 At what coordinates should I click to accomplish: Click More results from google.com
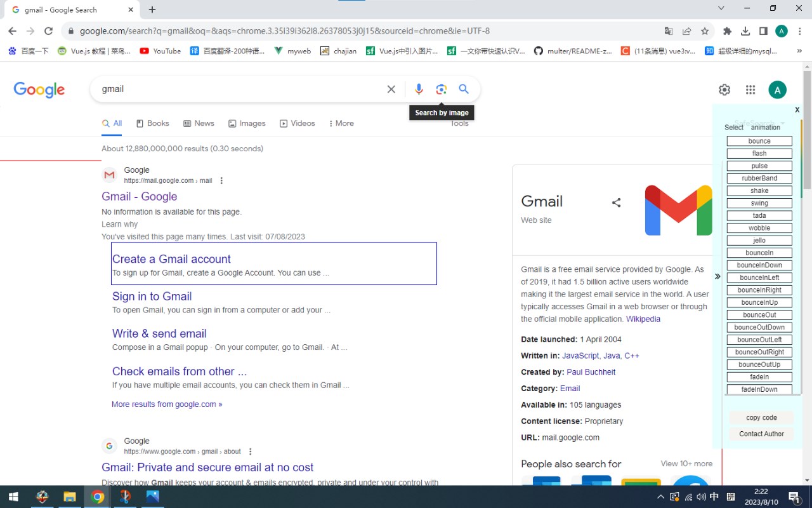(x=167, y=404)
